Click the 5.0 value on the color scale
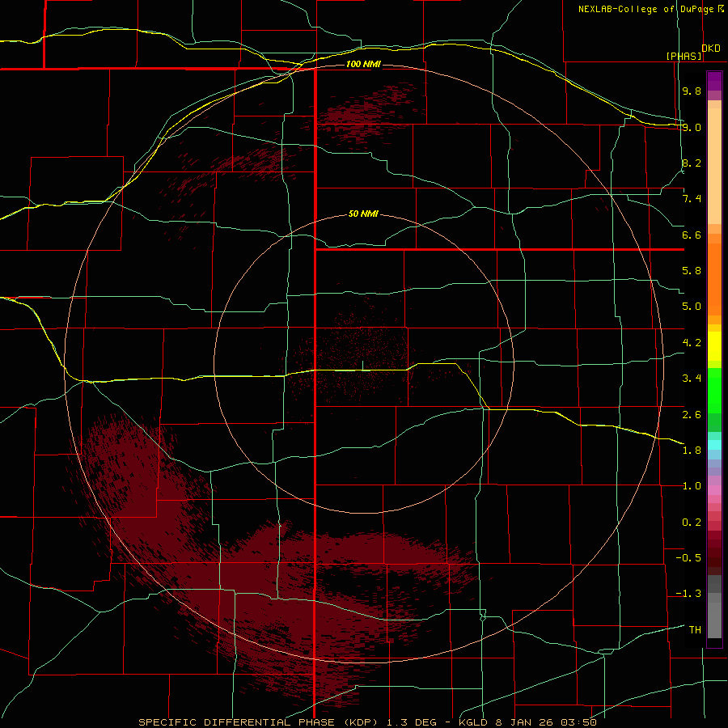The width and height of the screenshot is (728, 728). pos(692,307)
